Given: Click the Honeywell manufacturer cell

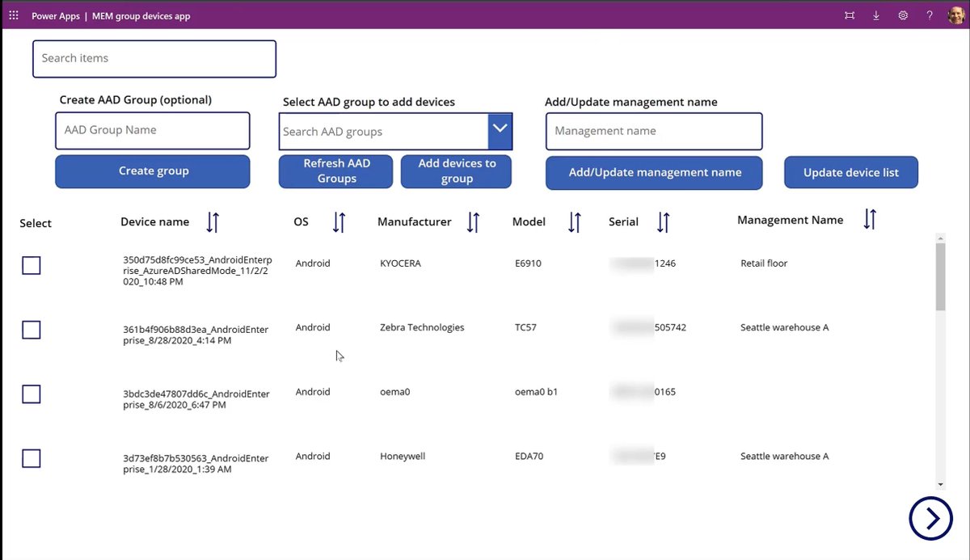Looking at the screenshot, I should coord(403,456).
